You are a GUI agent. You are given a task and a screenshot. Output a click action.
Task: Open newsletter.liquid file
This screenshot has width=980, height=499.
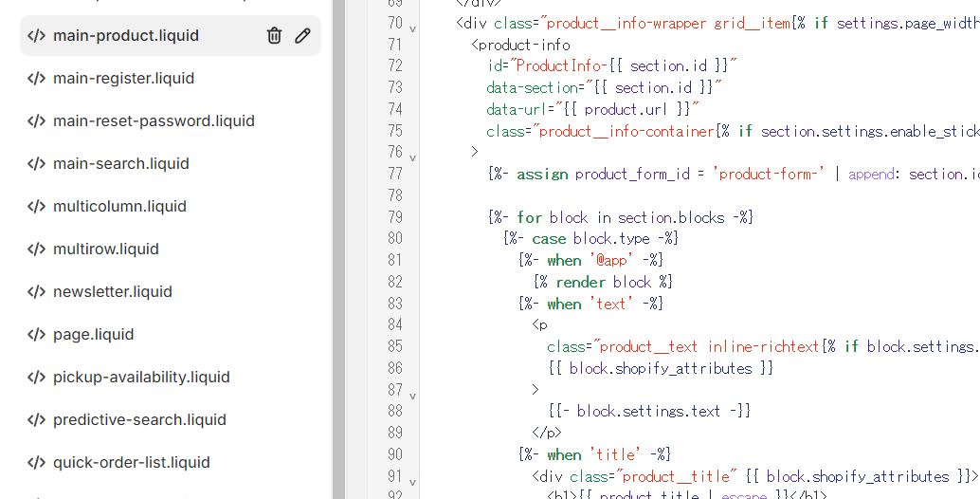tap(113, 292)
